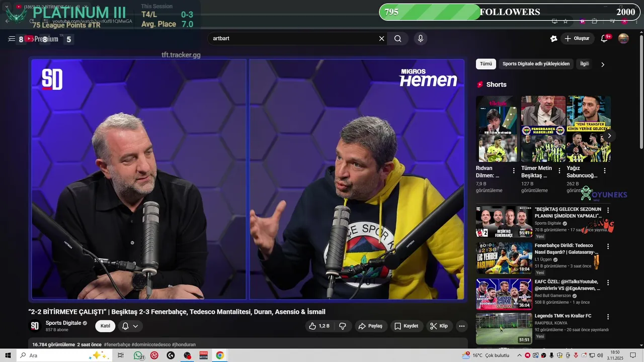Click the taskbar Ara search box
The image size is (644, 362).
[65, 355]
